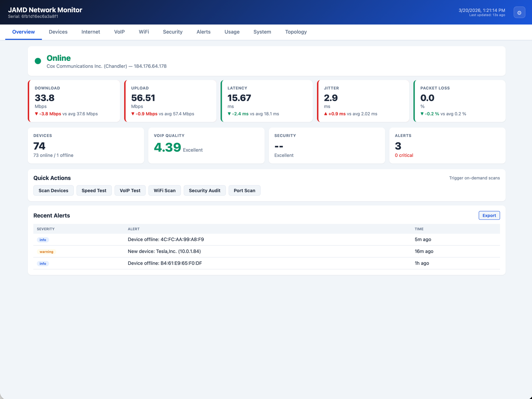This screenshot has height=399, width=532.
Task: Navigate to the Security section
Action: coord(173,32)
